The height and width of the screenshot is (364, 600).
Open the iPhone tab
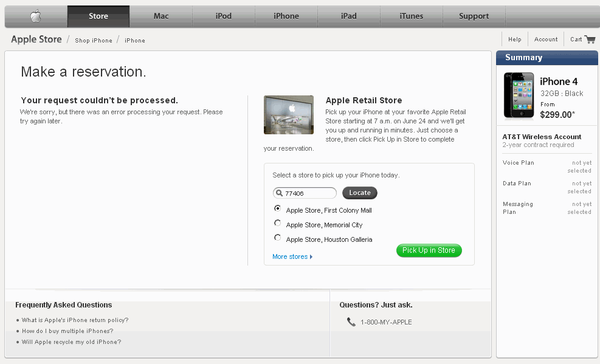286,16
